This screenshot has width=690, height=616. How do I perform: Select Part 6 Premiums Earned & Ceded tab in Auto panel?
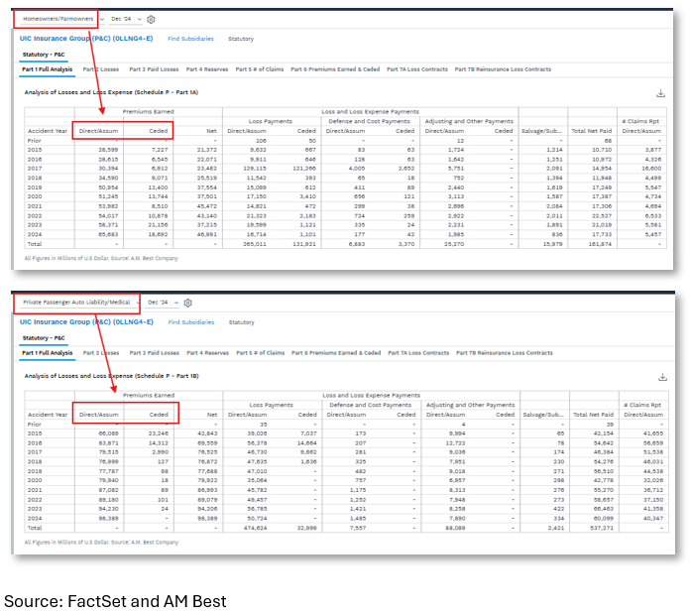click(x=336, y=353)
